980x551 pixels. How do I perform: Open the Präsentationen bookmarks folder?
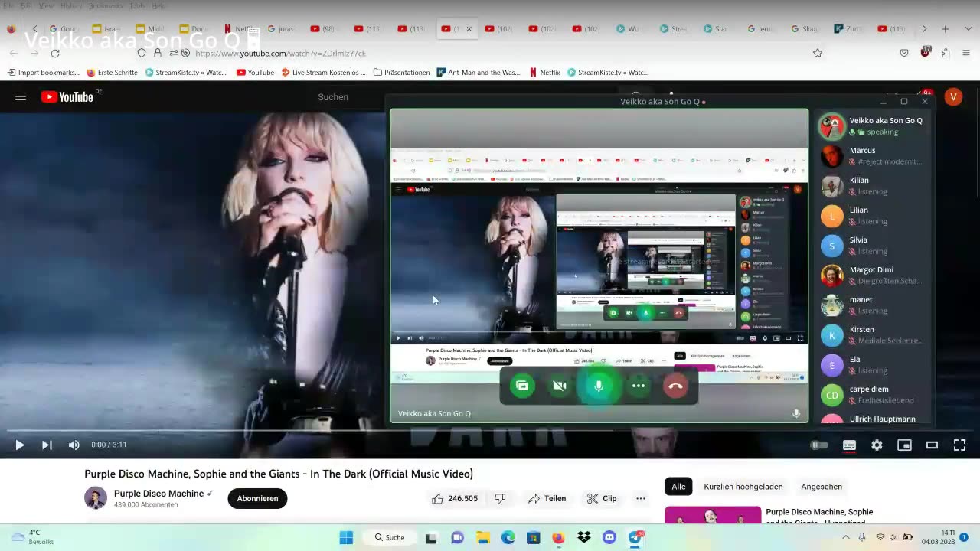(x=401, y=73)
